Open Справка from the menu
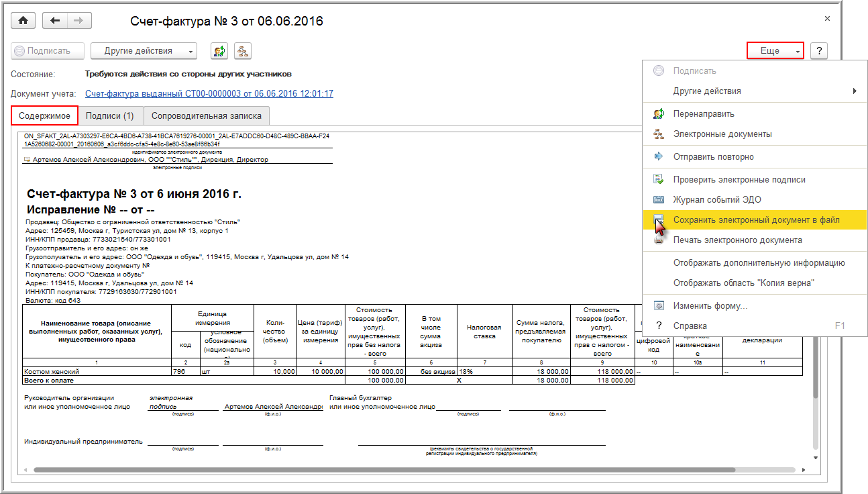 (x=755, y=326)
